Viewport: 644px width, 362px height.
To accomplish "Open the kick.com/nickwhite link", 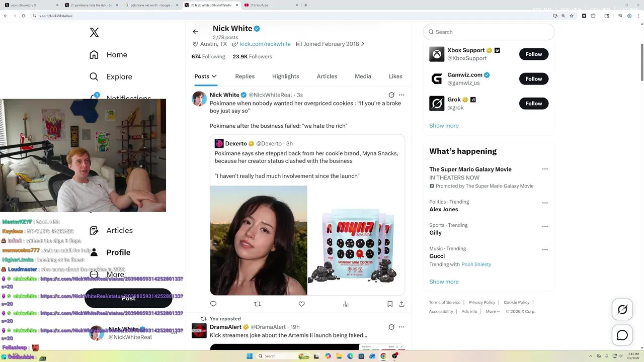I will pyautogui.click(x=265, y=44).
